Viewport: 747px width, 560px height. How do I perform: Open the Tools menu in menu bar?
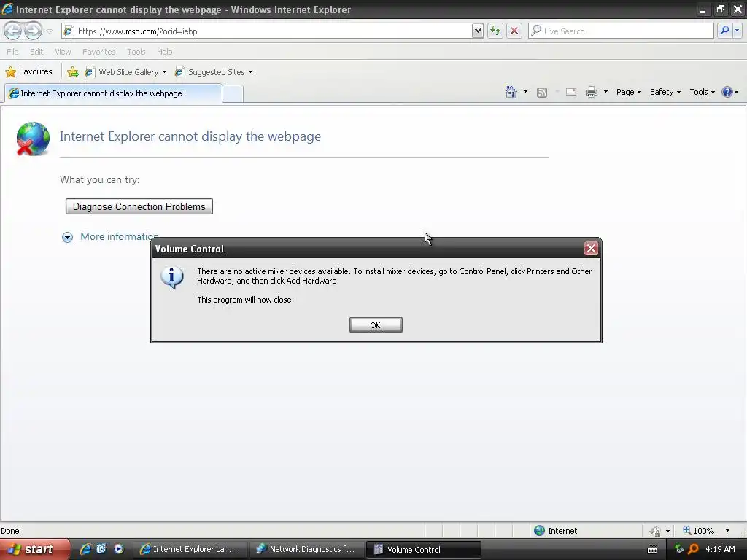tap(136, 52)
